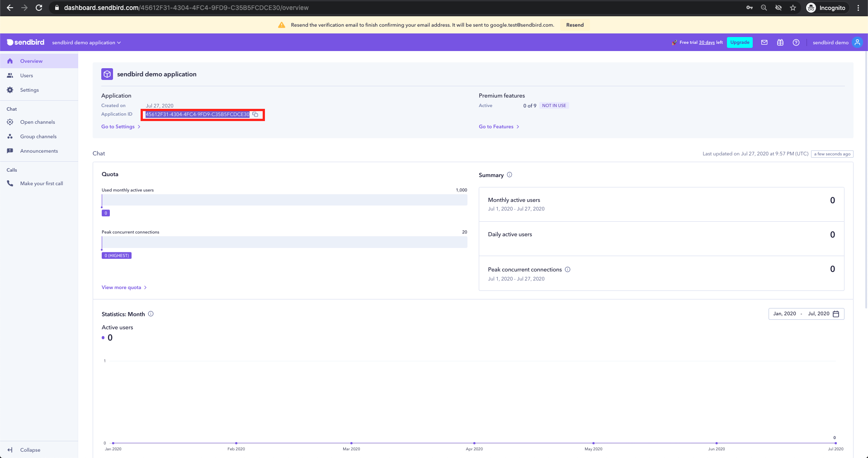868x458 pixels.
Task: Open the Jan 2020 - Jul 2020 date picker
Action: point(806,314)
